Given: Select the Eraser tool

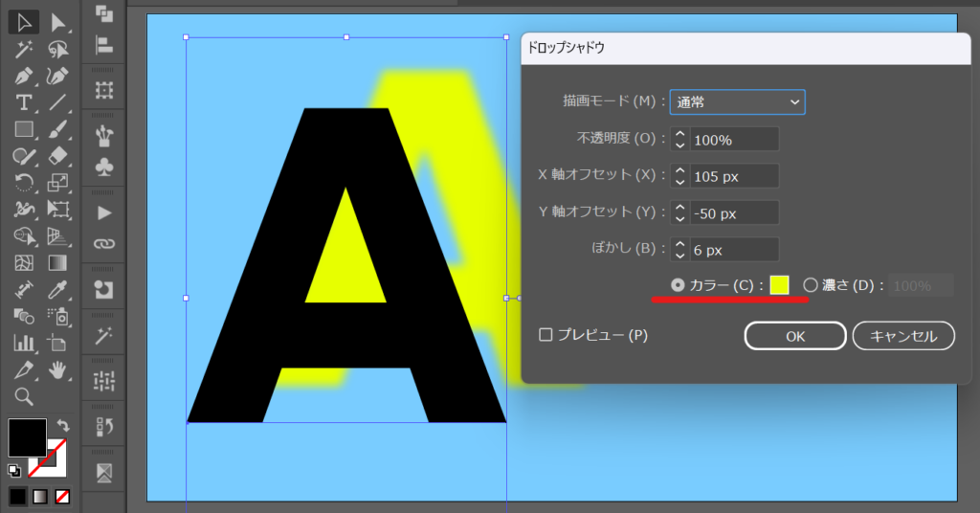Looking at the screenshot, I should click(57, 156).
